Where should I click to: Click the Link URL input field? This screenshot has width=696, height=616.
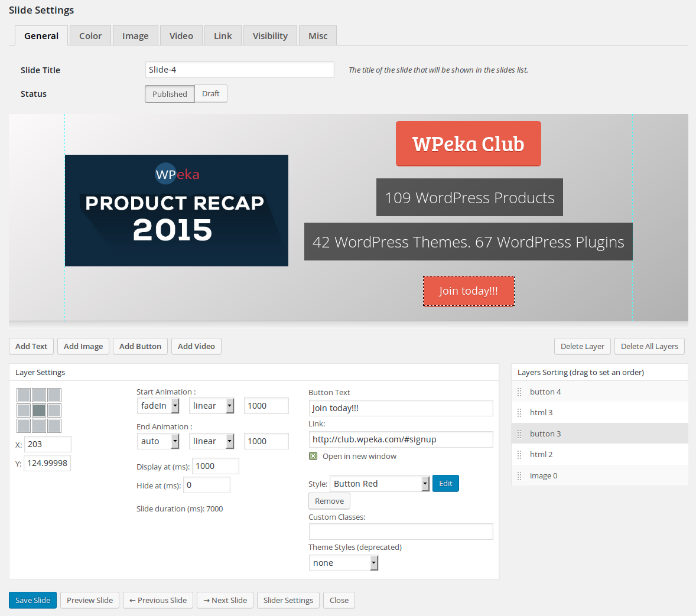coord(401,439)
